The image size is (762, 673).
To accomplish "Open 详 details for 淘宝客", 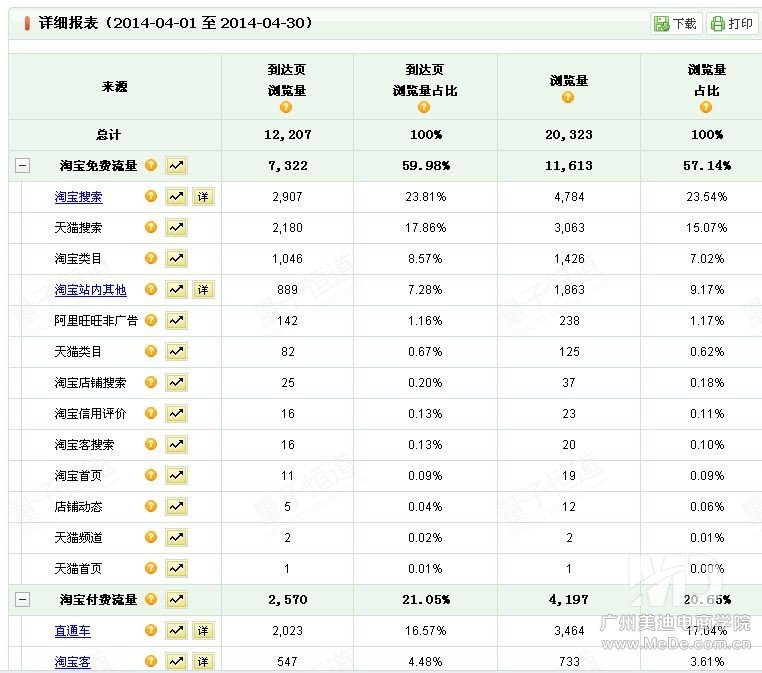I will point(203,661).
